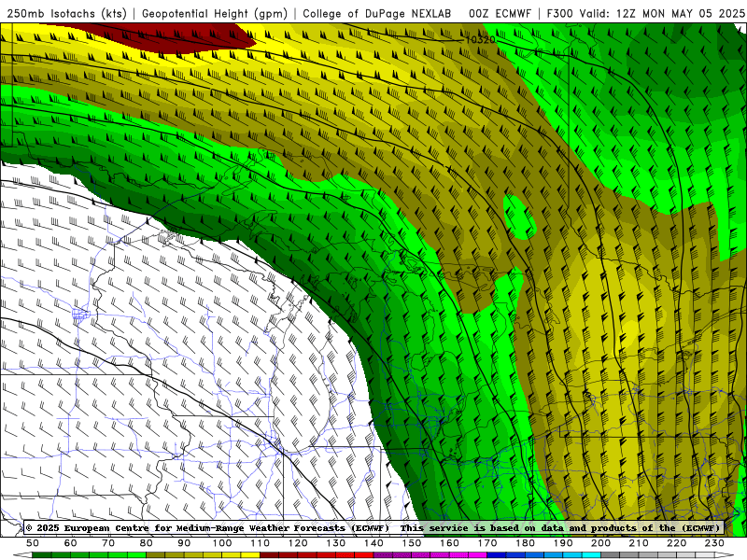
Task: Click 'This service is based on data' notice
Action: [x=482, y=528]
